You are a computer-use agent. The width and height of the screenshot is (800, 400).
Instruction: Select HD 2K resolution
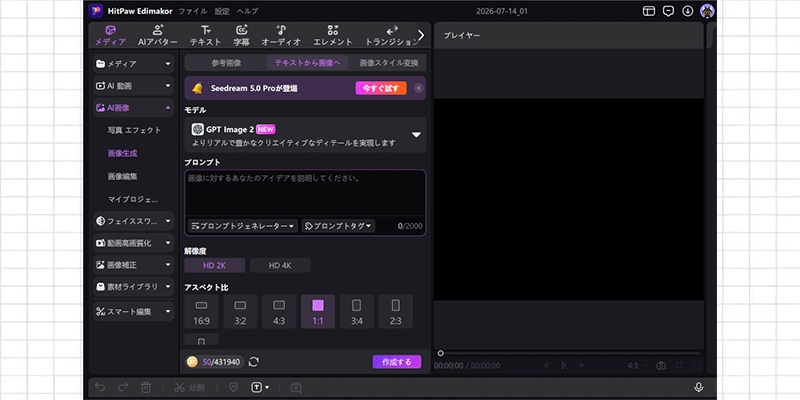tap(214, 265)
